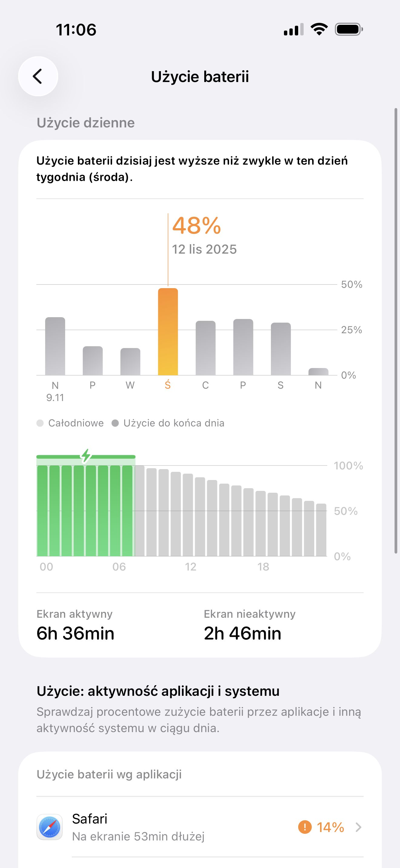Tap the back arrow button
Image resolution: width=400 pixels, height=868 pixels.
pos(38,77)
